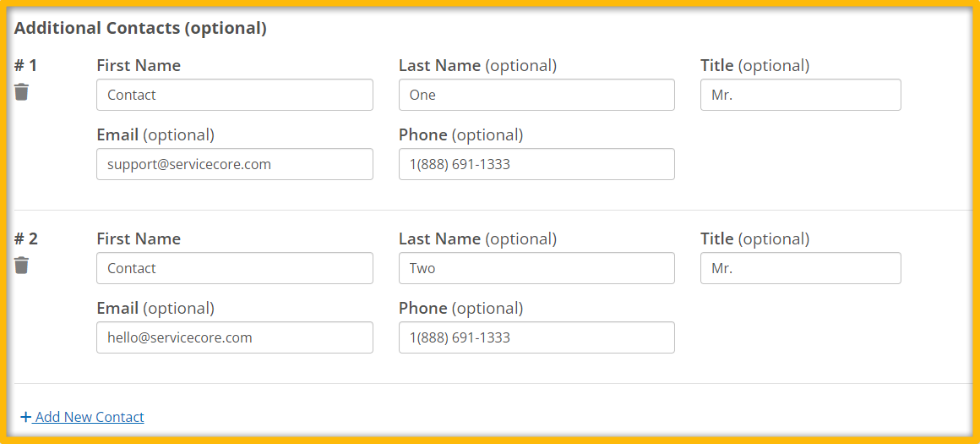Viewport: 980px width, 444px height.
Task: Edit the support@servicecore.com email field
Action: point(235,164)
